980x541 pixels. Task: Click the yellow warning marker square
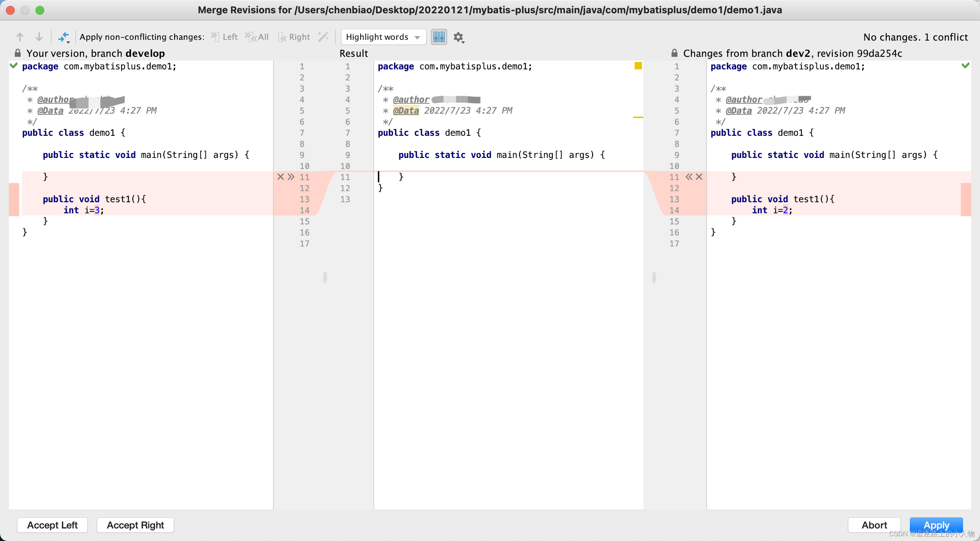point(638,66)
